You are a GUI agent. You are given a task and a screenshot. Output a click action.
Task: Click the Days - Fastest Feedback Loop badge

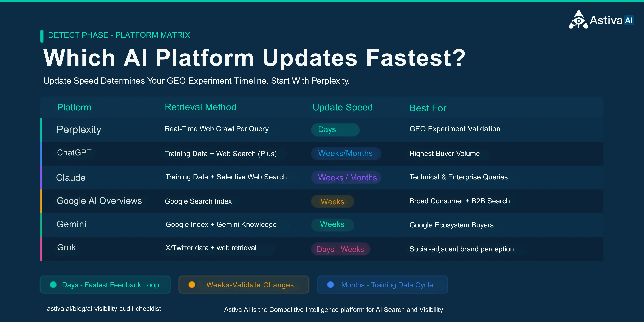pos(105,285)
